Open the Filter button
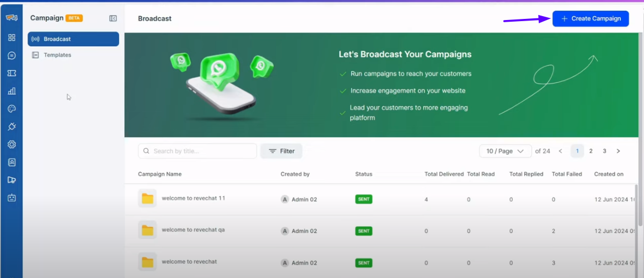 pos(281,151)
